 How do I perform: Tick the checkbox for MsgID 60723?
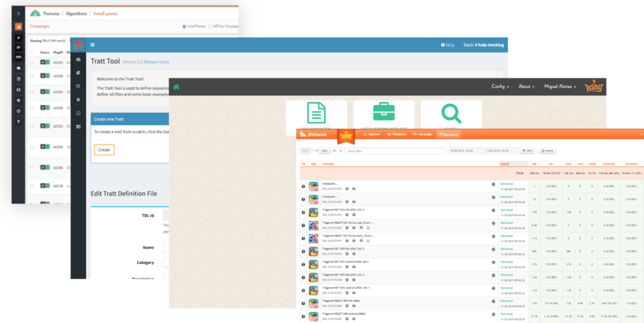31,126
